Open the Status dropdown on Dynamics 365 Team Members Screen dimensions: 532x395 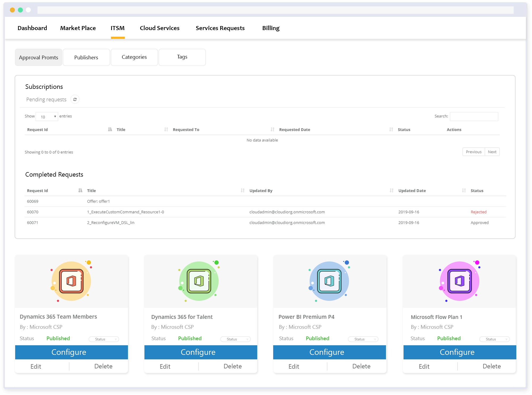click(104, 339)
